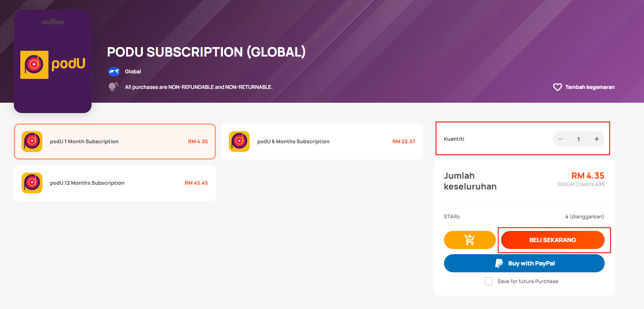The image size is (644, 309).
Task: Click the PayPal logo on the blue button
Action: click(499, 263)
